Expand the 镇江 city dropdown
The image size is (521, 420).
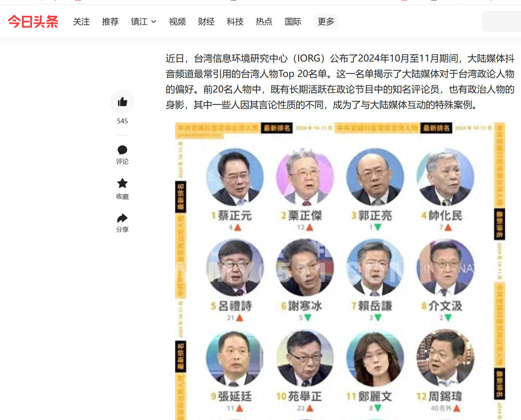(x=144, y=21)
